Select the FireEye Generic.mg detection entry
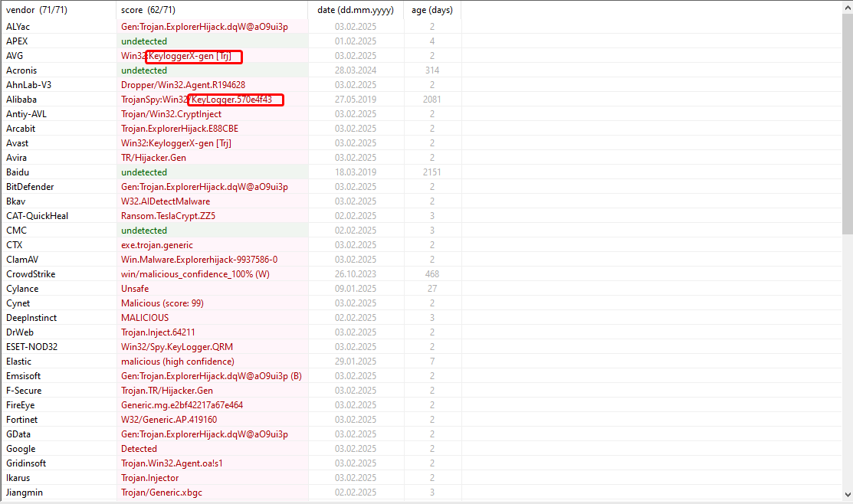 [182, 405]
